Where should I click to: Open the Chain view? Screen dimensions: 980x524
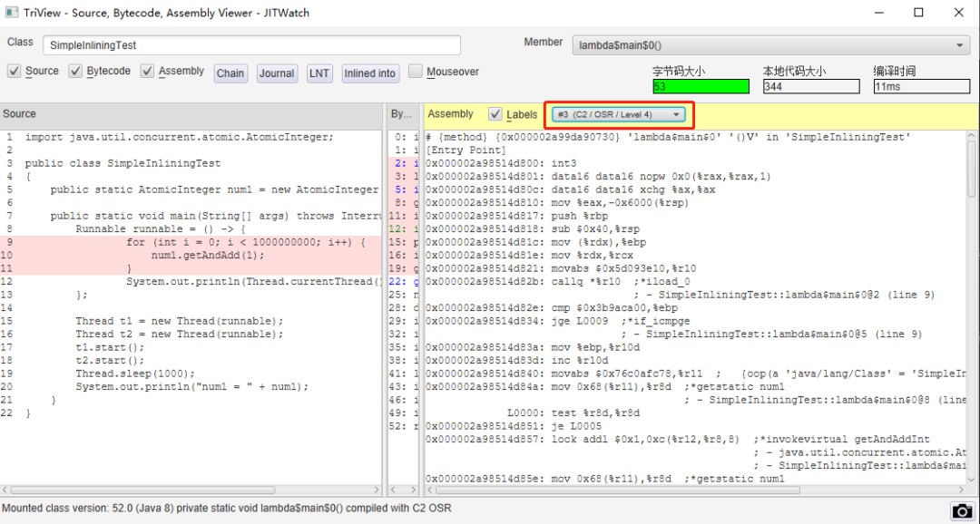(x=230, y=73)
